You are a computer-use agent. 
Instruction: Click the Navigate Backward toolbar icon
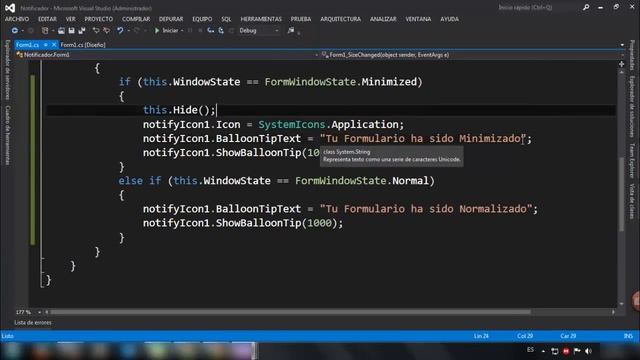click(x=15, y=31)
